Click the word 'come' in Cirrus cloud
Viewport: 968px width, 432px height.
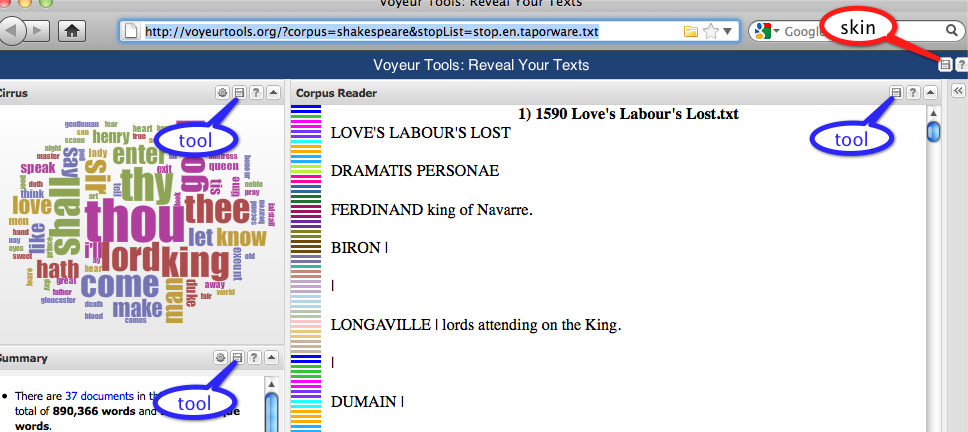(120, 286)
